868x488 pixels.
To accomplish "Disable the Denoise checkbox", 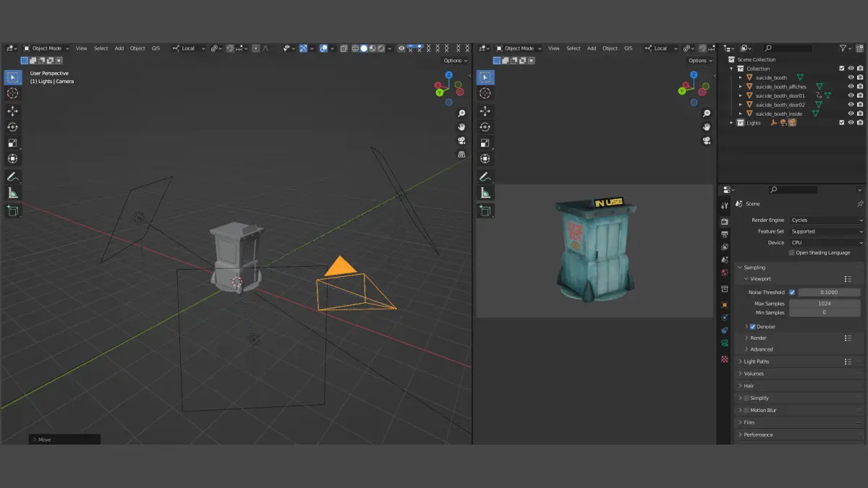I will click(752, 327).
